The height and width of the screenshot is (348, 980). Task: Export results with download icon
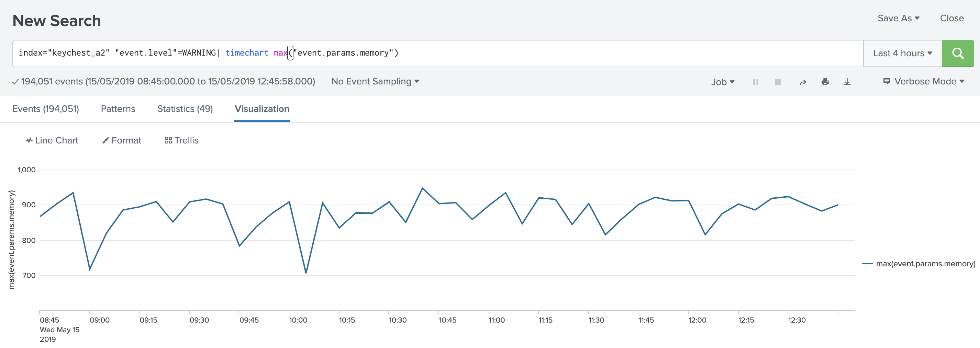point(847,82)
